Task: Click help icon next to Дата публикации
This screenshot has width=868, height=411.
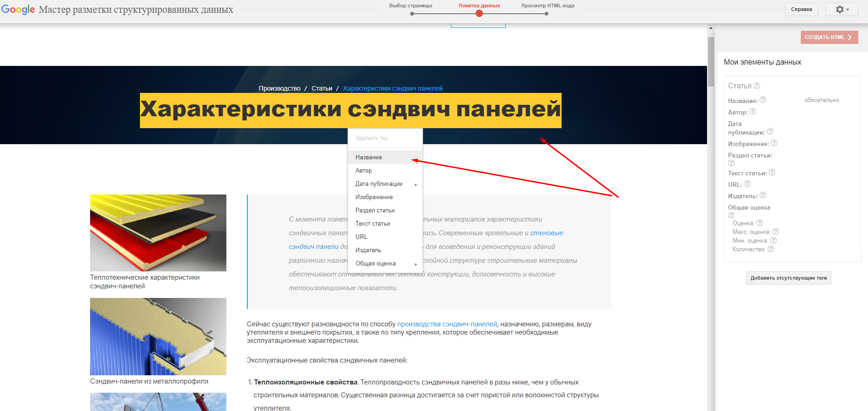Action: click(x=770, y=131)
